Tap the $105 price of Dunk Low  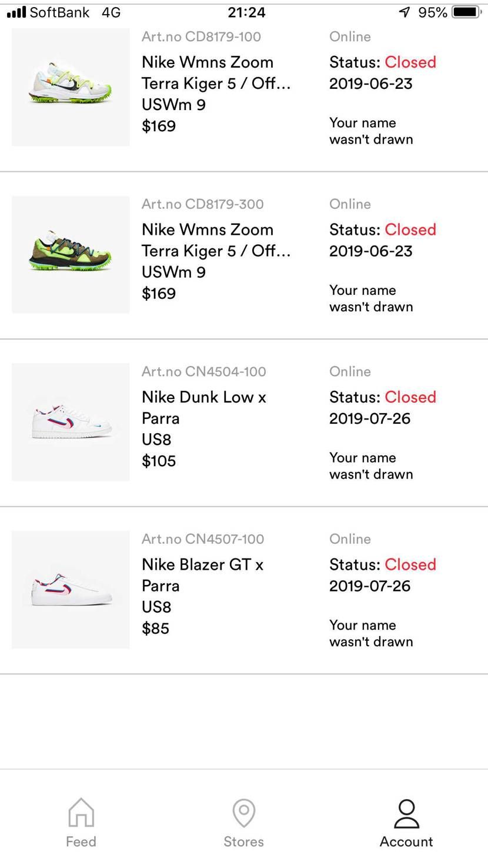click(159, 461)
